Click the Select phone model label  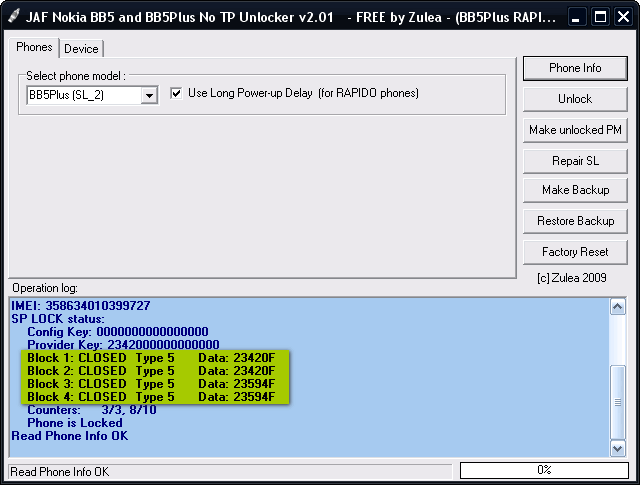pyautogui.click(x=76, y=76)
